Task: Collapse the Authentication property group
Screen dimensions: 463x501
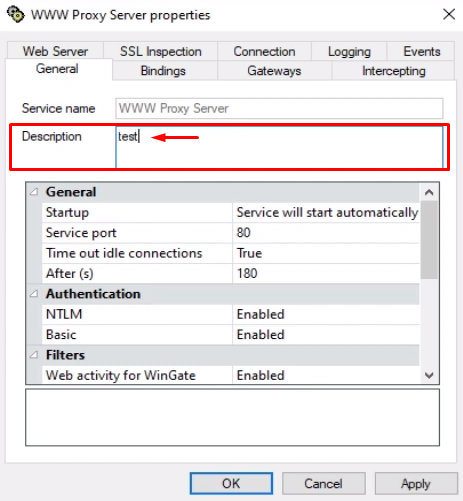Action: pyautogui.click(x=34, y=294)
